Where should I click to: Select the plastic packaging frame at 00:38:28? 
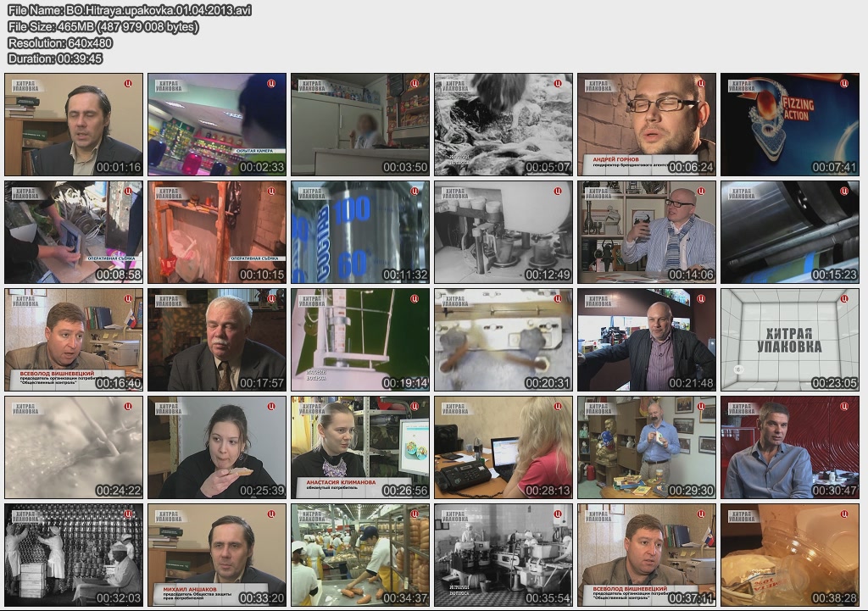point(789,555)
